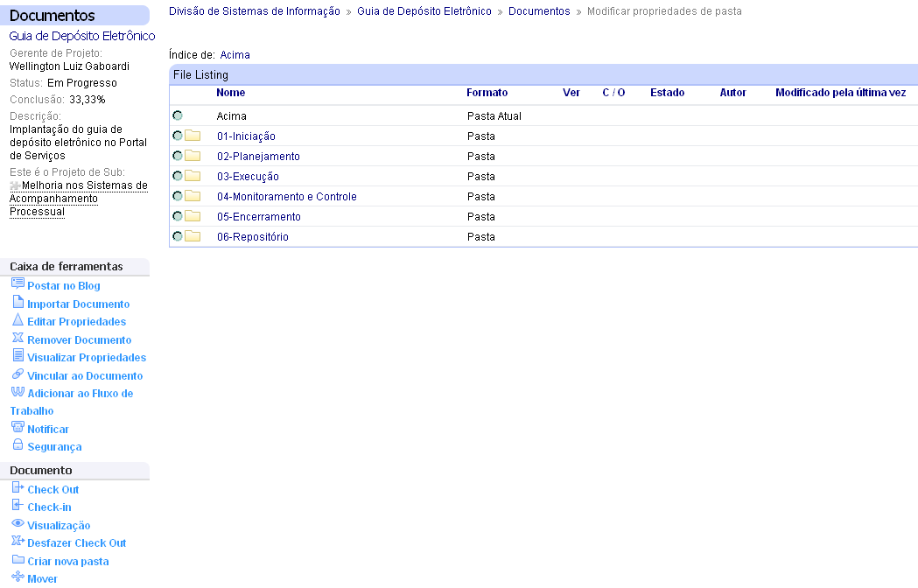
Task: Click the Visualização eye icon
Action: pos(18,523)
